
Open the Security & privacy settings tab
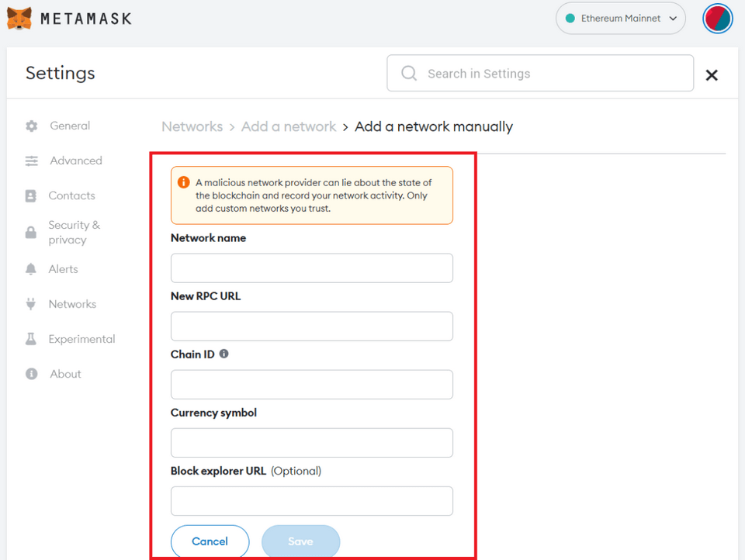click(x=74, y=233)
